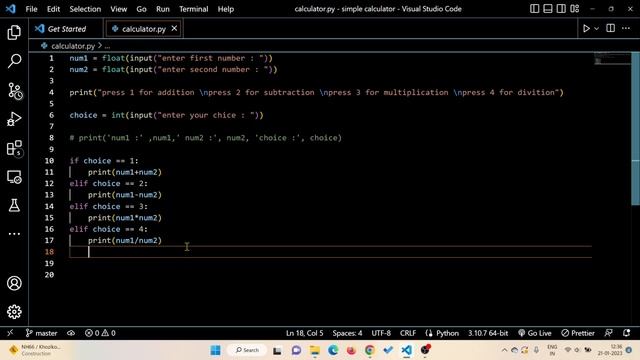Viewport: 640px width, 360px height.
Task: Customize layout icon in title bar
Action: point(575,9)
